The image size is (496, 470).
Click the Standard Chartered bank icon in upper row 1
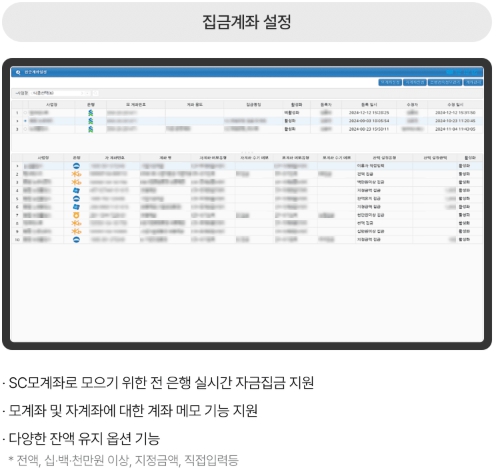tap(90, 113)
